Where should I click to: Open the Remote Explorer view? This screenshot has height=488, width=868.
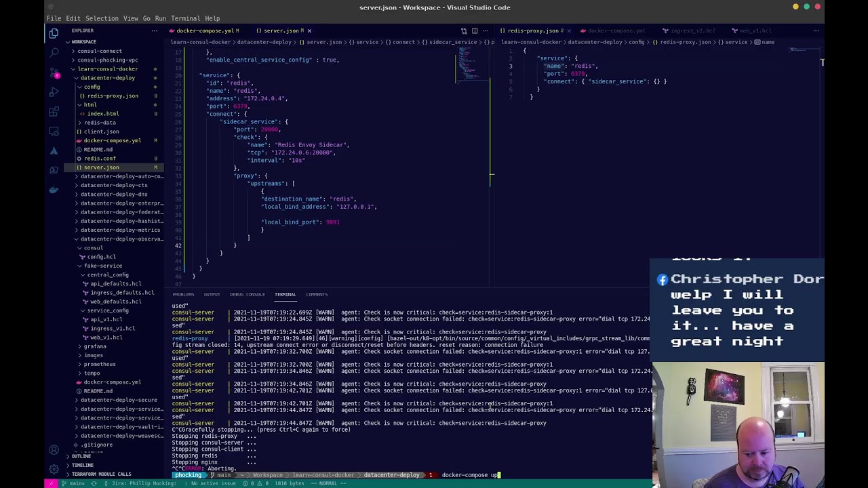click(x=54, y=131)
